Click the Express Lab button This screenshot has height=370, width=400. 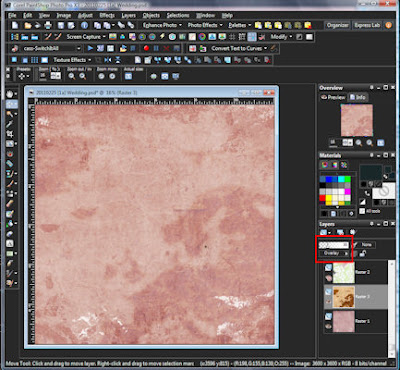point(367,25)
